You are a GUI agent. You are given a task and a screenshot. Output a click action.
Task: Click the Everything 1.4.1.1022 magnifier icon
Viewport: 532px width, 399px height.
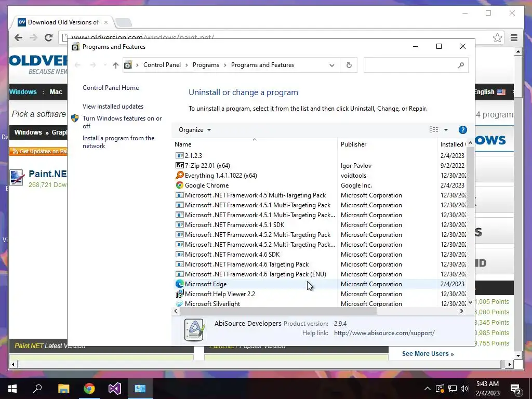tap(179, 176)
